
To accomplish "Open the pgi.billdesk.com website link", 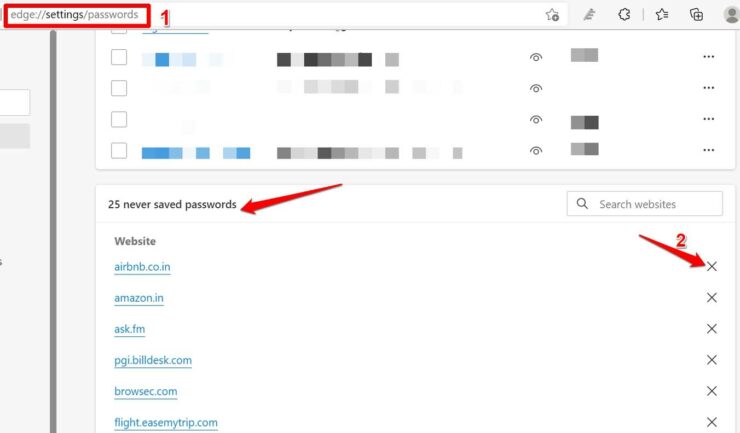I will coord(153,360).
